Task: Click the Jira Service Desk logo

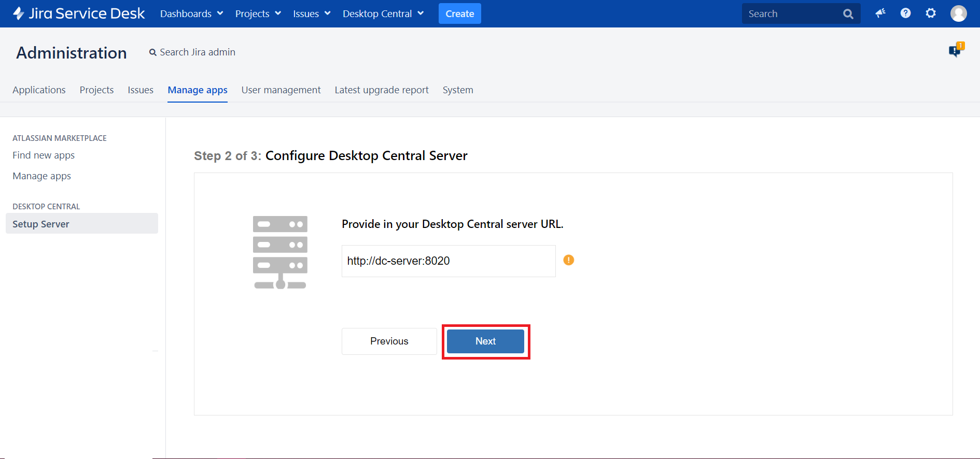Action: pyautogui.click(x=79, y=13)
